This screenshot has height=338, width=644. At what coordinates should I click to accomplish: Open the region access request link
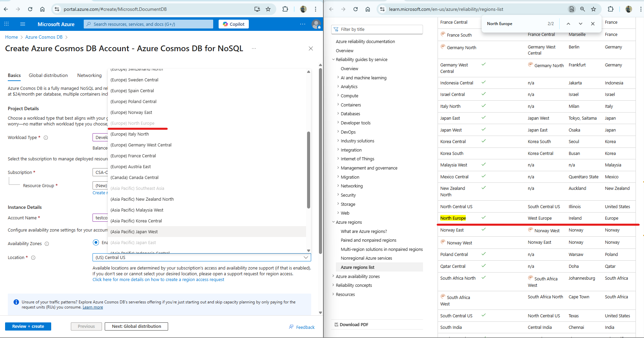158,280
